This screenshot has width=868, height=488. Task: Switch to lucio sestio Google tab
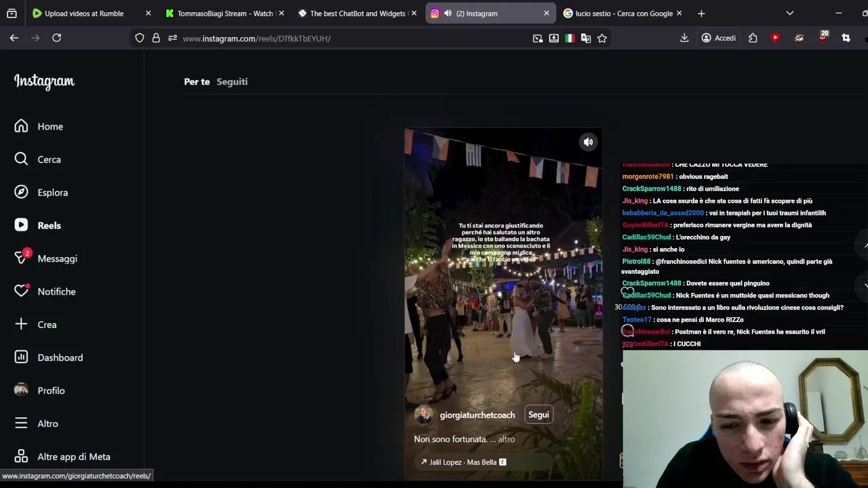coord(624,14)
